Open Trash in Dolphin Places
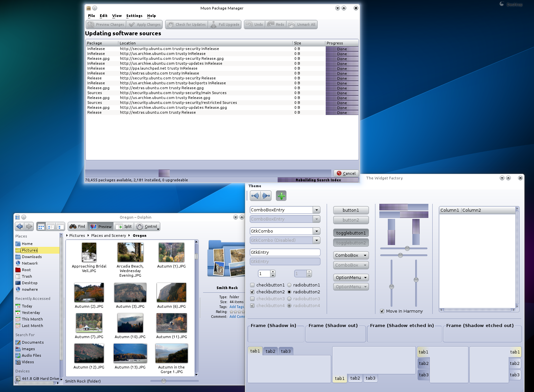Screen dimensions: 534x392 point(27,276)
